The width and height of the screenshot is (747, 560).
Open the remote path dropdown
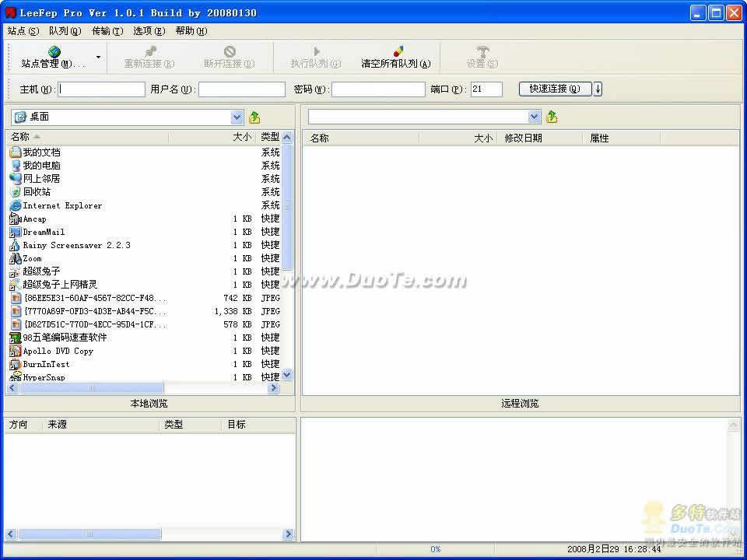pyautogui.click(x=534, y=117)
